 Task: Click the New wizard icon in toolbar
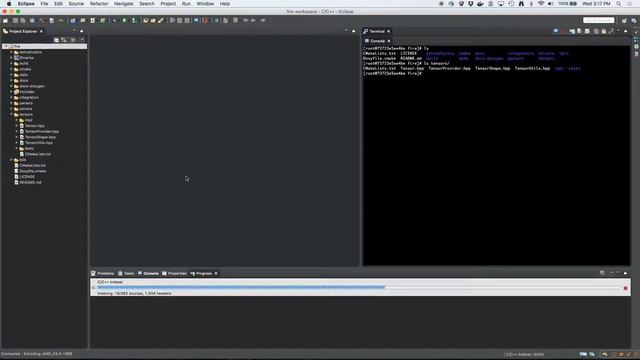pyautogui.click(x=6, y=20)
